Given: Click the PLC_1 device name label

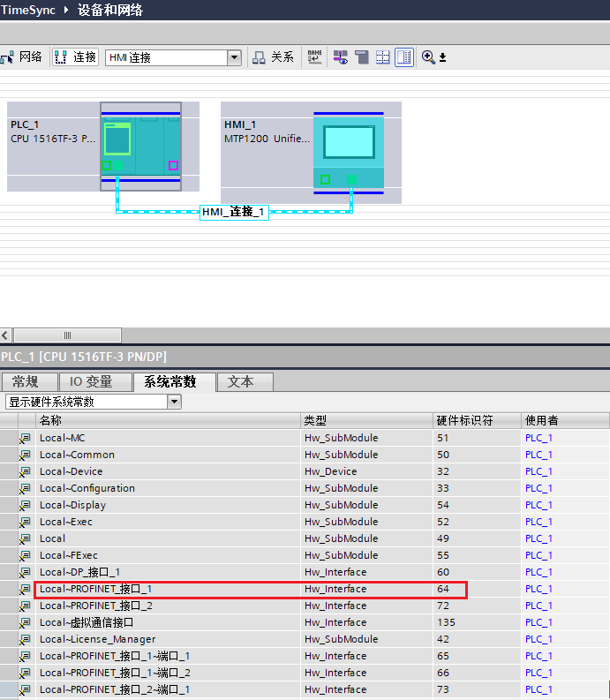Looking at the screenshot, I should (25, 124).
